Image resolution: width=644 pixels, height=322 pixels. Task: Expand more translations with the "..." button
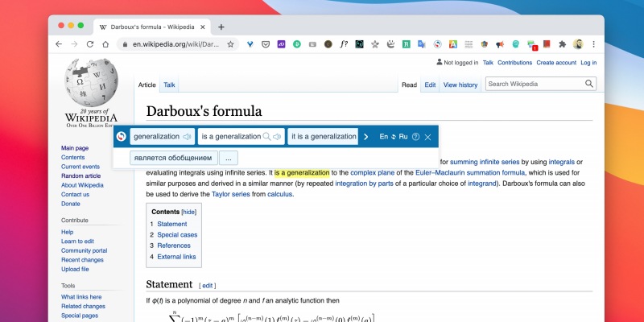click(x=229, y=158)
